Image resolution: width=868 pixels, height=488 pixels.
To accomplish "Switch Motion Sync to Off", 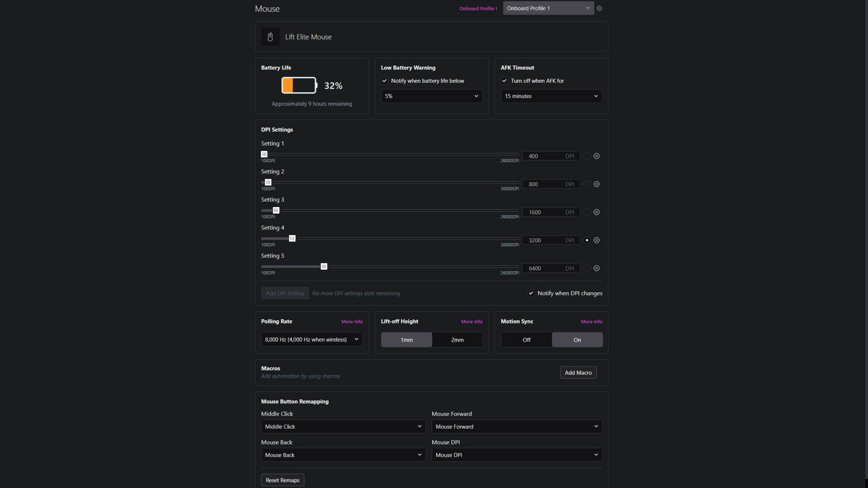I will coord(526,340).
